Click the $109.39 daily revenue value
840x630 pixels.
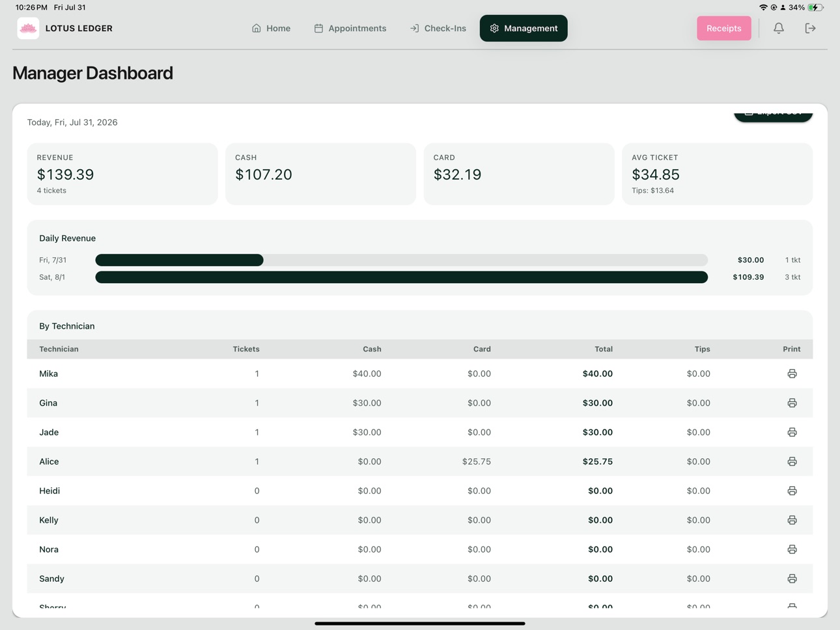pyautogui.click(x=748, y=277)
